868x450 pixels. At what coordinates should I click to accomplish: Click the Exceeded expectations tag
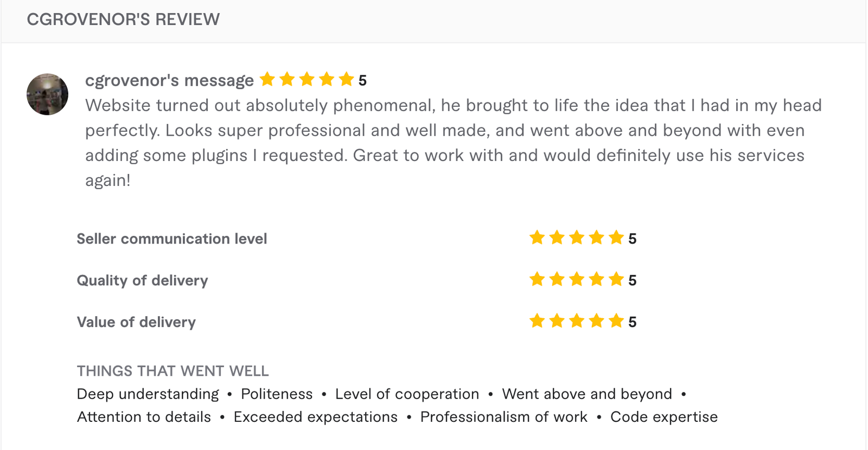click(315, 417)
